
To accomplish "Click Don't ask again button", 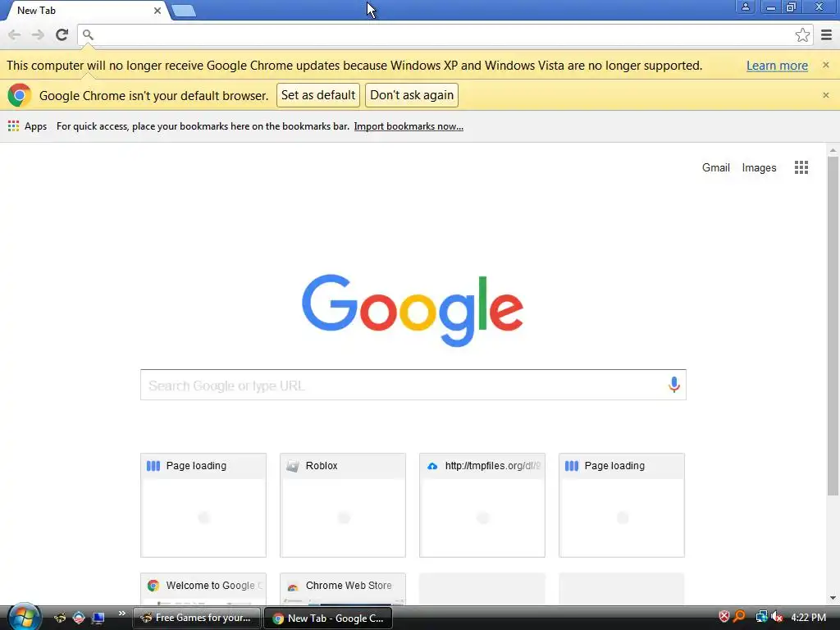I will point(412,95).
